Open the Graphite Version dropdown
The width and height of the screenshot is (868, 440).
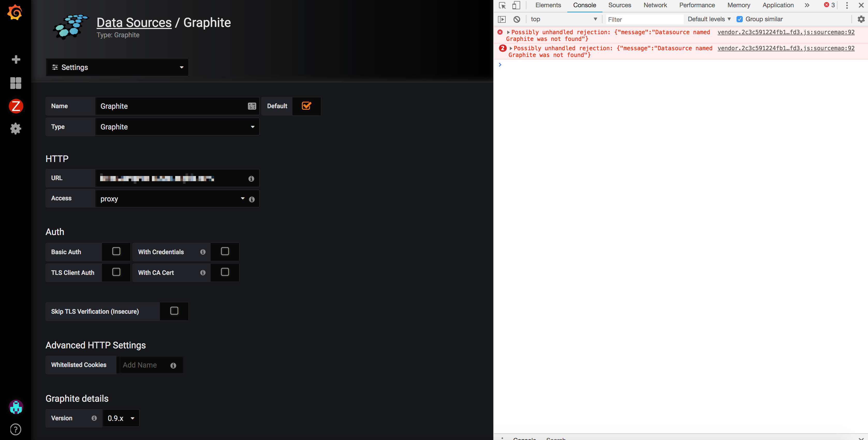[121, 418]
